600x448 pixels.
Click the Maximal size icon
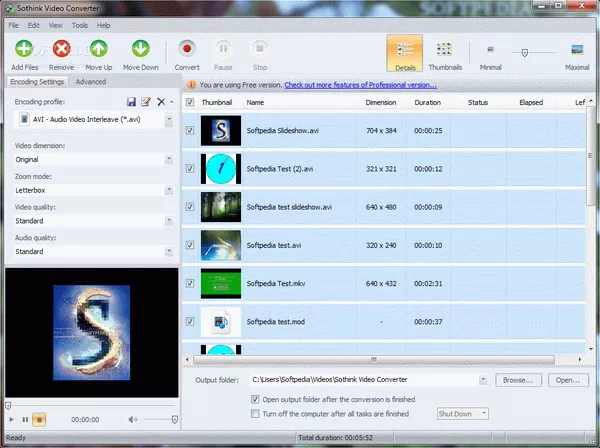[577, 50]
